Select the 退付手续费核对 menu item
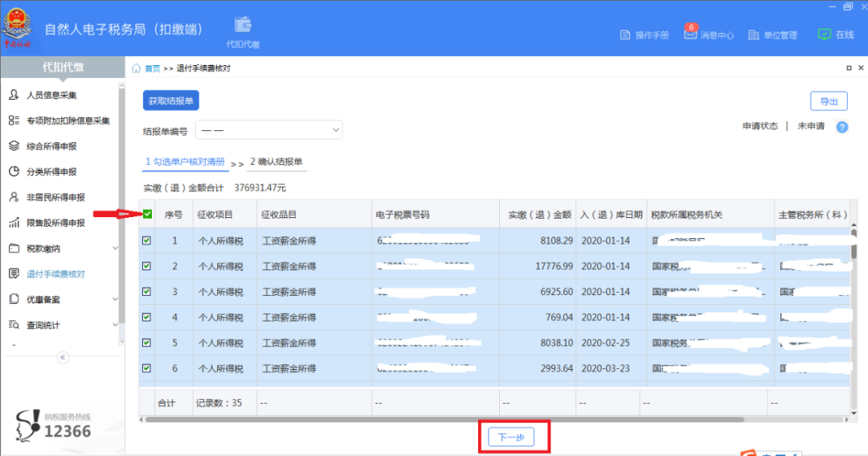The height and width of the screenshot is (456, 868). [x=56, y=274]
